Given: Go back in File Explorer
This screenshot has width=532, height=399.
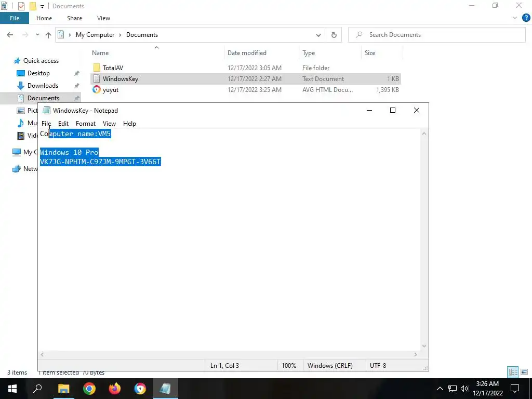Looking at the screenshot, I should point(10,35).
